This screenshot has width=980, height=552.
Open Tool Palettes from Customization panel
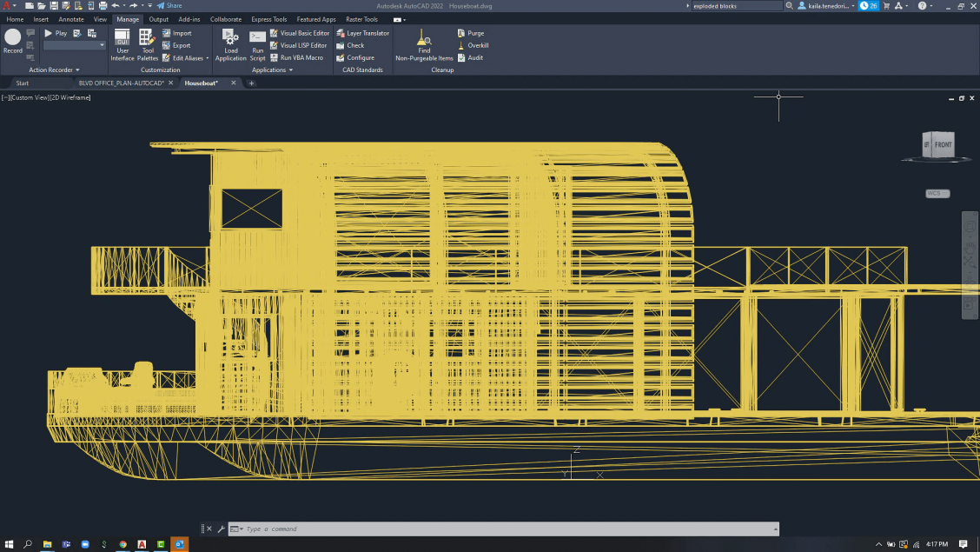(x=147, y=43)
